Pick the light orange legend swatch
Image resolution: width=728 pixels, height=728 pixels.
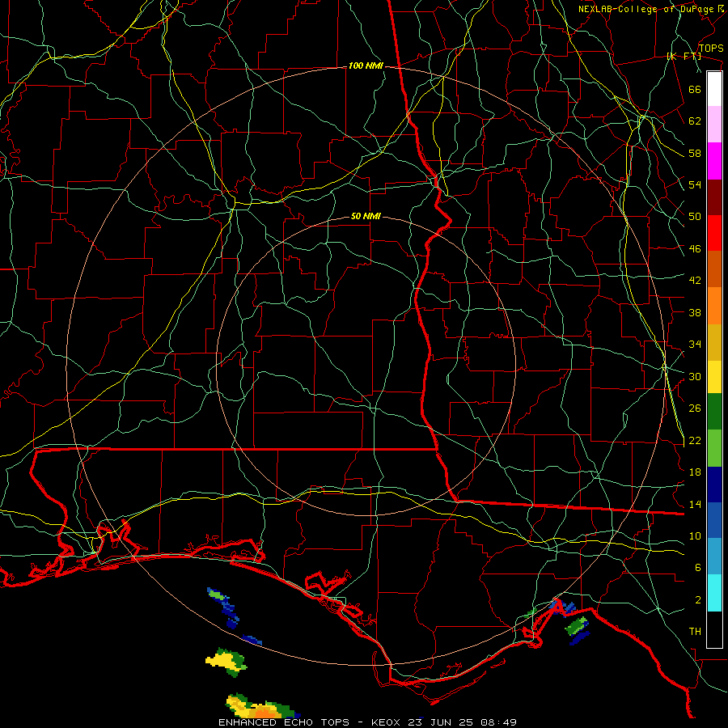pos(714,306)
